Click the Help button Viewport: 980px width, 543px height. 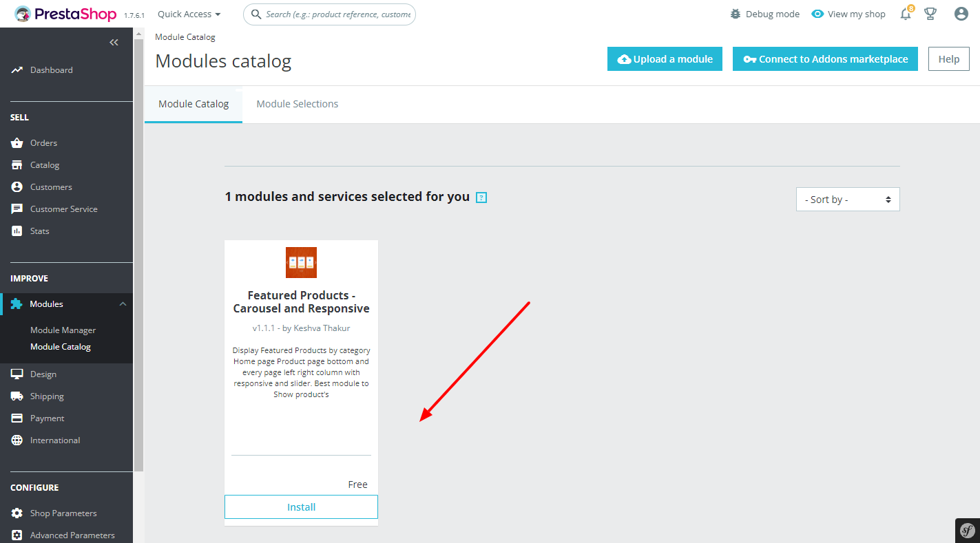click(x=948, y=59)
